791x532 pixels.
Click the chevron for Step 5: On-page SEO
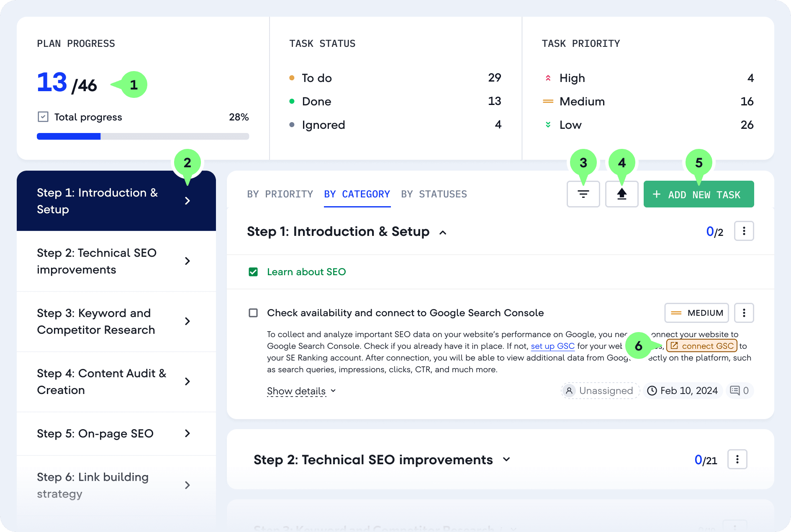(x=187, y=433)
